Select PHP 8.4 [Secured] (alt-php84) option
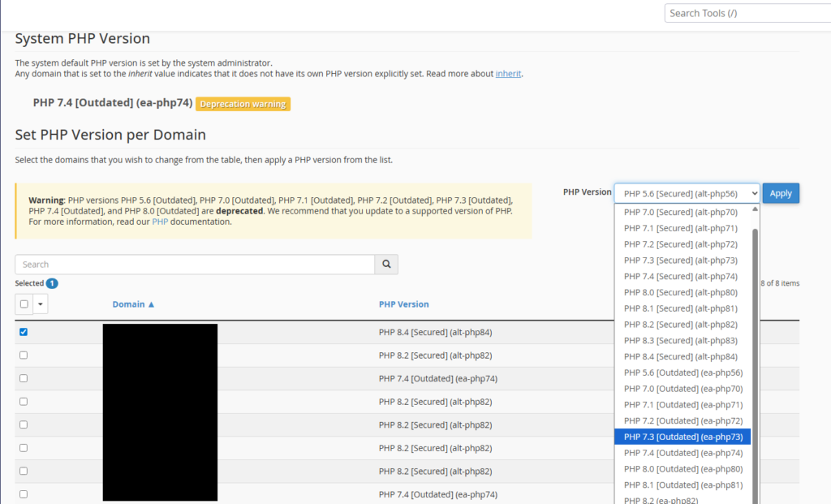 [x=682, y=356]
